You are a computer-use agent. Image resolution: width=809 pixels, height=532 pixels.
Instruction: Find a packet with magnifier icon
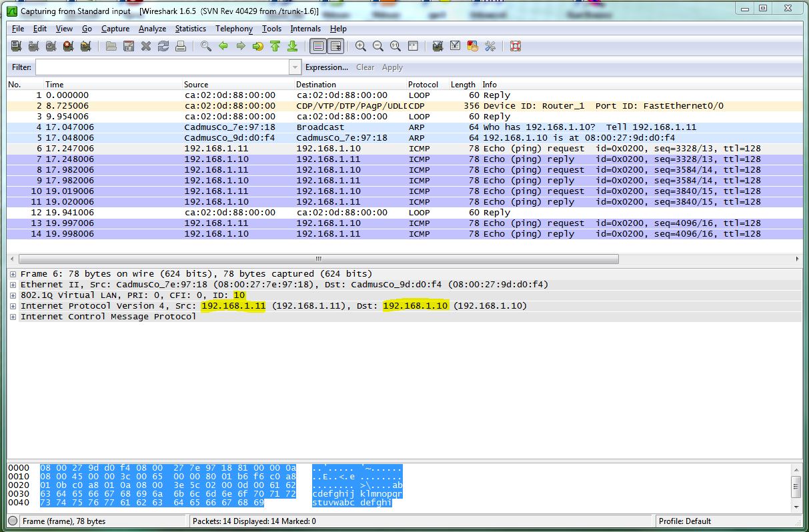pos(206,46)
